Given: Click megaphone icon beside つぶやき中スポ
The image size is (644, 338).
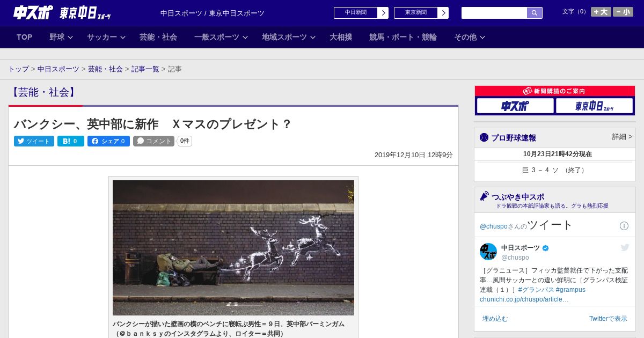Looking at the screenshot, I should (485, 196).
